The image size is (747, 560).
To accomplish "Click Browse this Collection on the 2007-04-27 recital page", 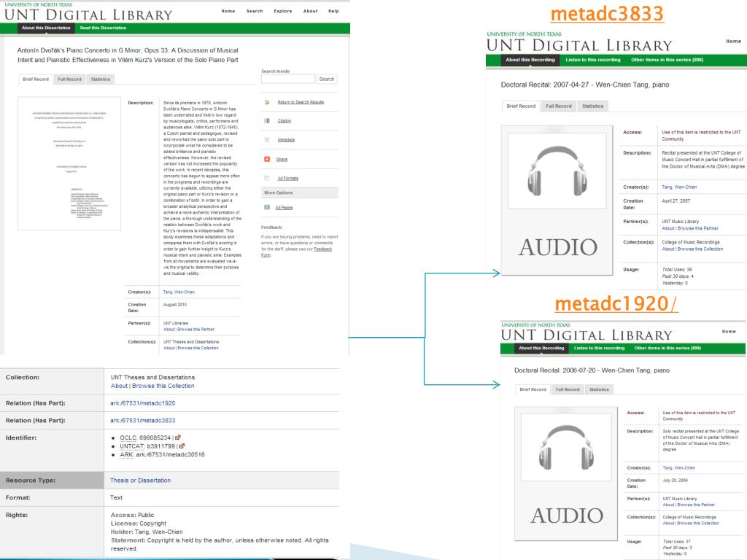I will [x=700, y=249].
